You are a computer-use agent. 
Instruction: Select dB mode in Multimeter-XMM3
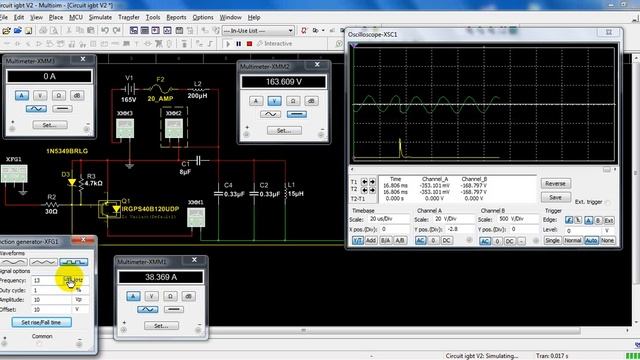point(77,96)
